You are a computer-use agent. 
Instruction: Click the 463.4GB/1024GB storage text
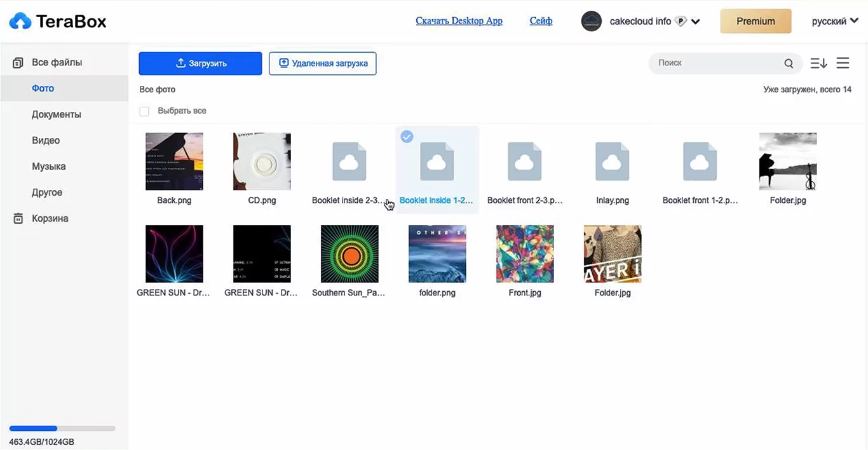[x=41, y=442]
